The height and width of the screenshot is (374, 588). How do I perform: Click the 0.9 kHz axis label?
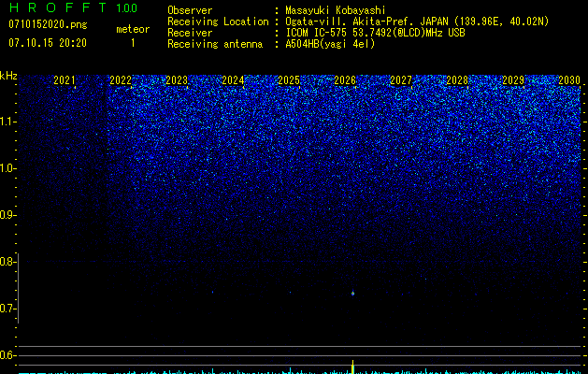click(x=7, y=215)
